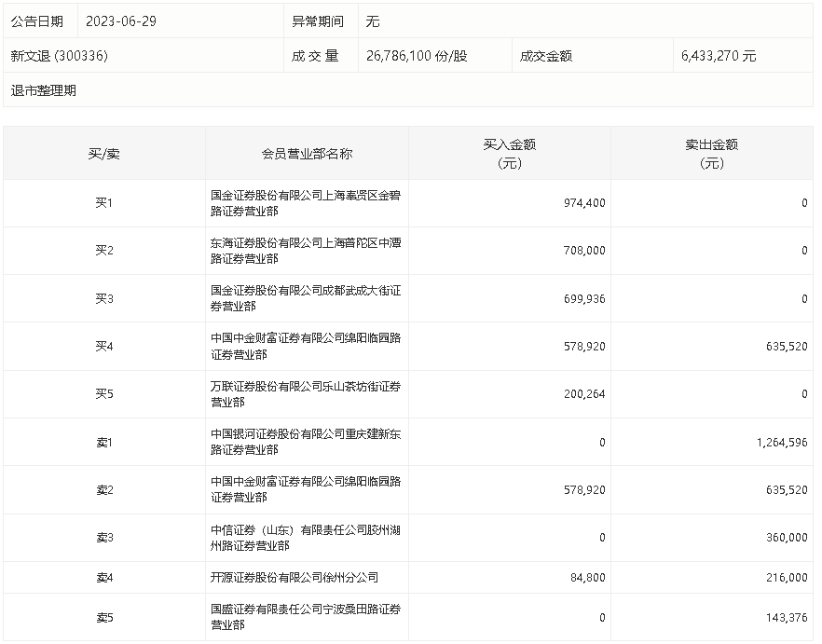
Task: Select buy amount 200,264
Action: coord(584,394)
